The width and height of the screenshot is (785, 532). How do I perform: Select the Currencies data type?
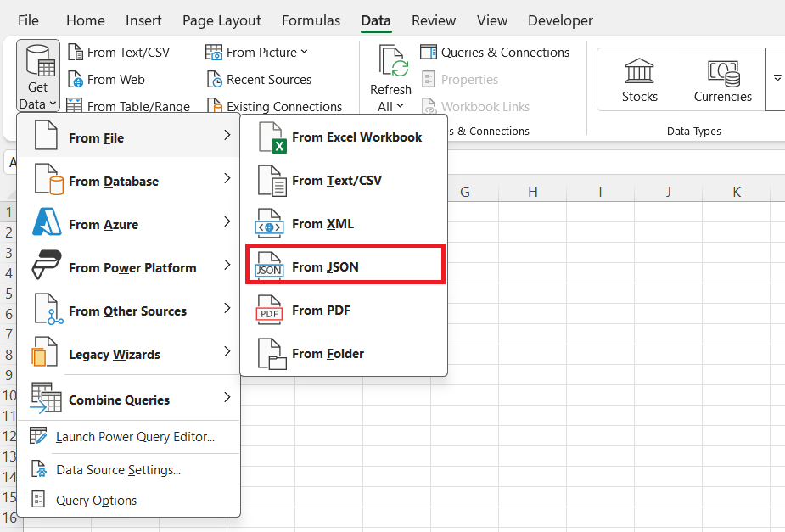pyautogui.click(x=722, y=80)
